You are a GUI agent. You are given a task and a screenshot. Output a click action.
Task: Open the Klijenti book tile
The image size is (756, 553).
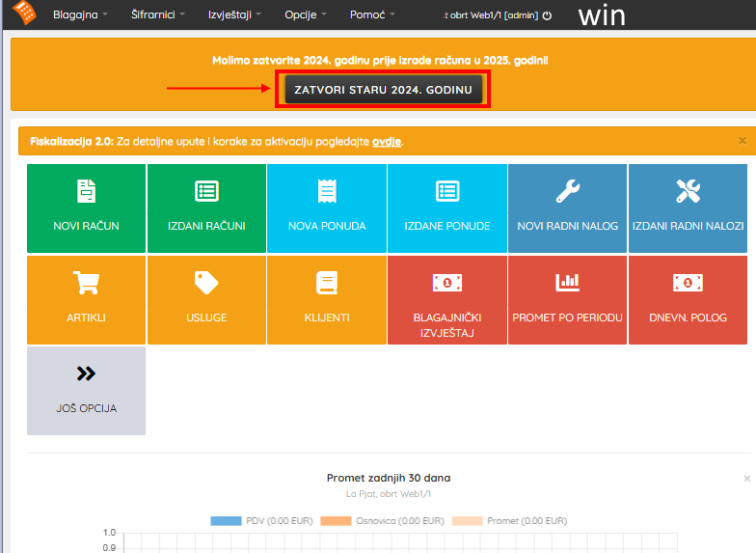[327, 299]
